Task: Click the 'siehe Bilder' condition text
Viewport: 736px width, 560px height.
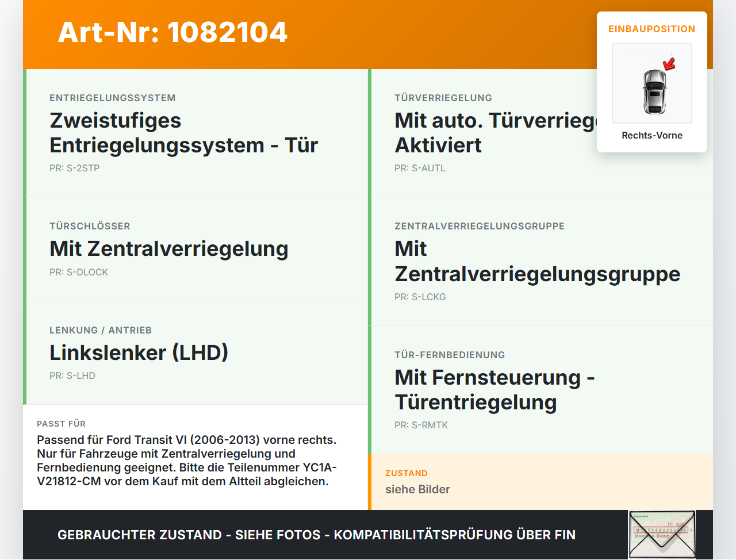Action: (x=417, y=489)
